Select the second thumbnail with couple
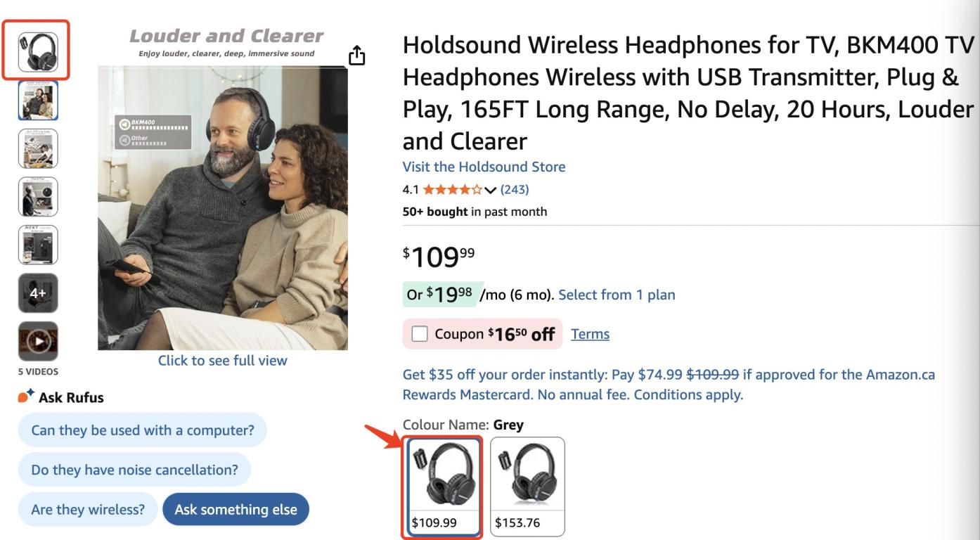The width and height of the screenshot is (980, 540). click(38, 101)
